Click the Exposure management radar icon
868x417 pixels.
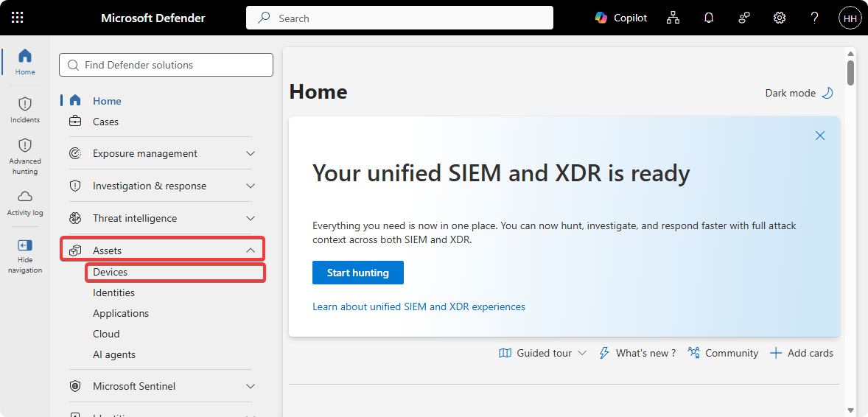click(x=75, y=153)
